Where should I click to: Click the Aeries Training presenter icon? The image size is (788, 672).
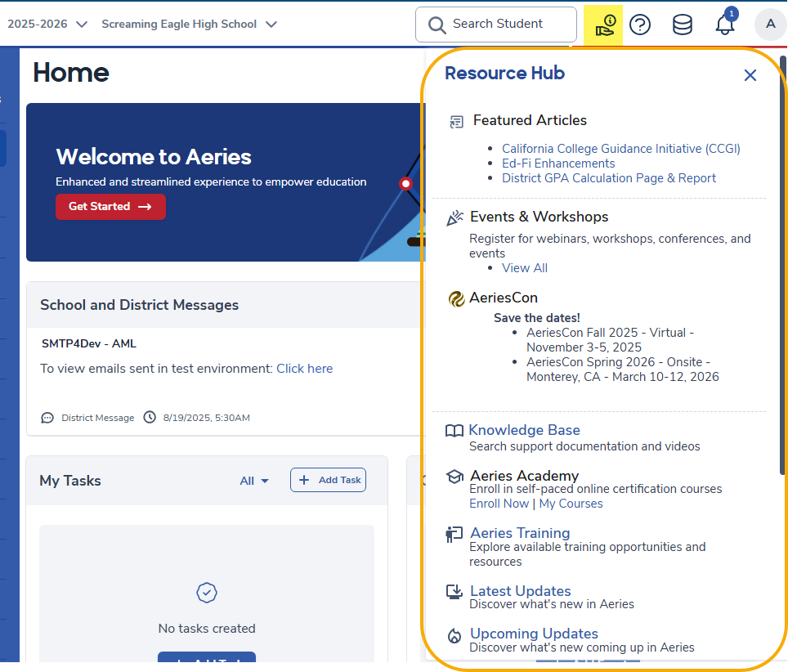click(454, 535)
